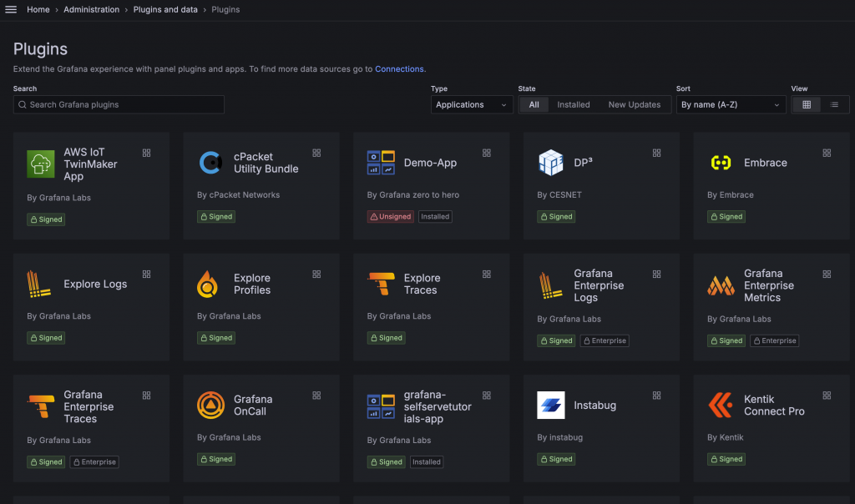Click Installed badge on grafana-selfservetutorials-app
Image resolution: width=855 pixels, height=504 pixels.
click(427, 462)
